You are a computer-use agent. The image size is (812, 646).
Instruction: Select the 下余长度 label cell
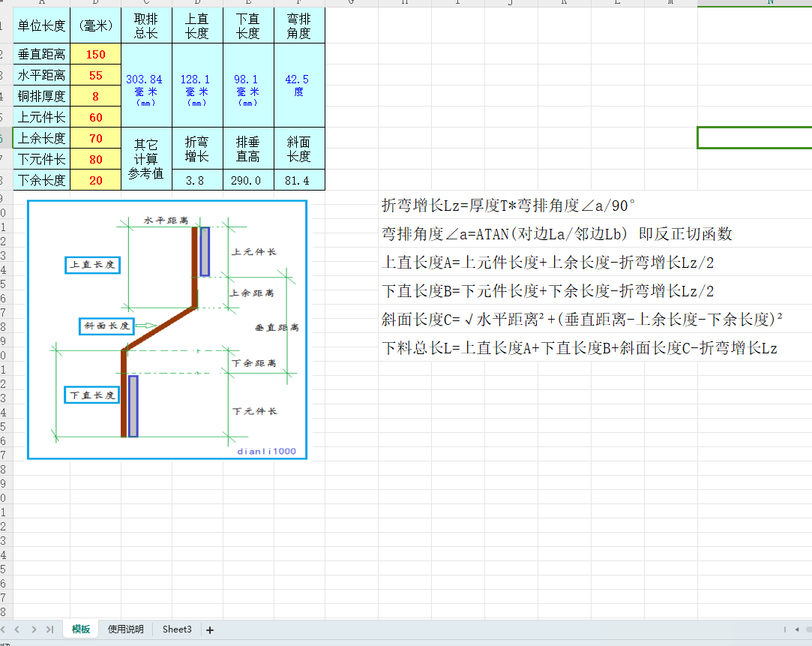(x=41, y=180)
